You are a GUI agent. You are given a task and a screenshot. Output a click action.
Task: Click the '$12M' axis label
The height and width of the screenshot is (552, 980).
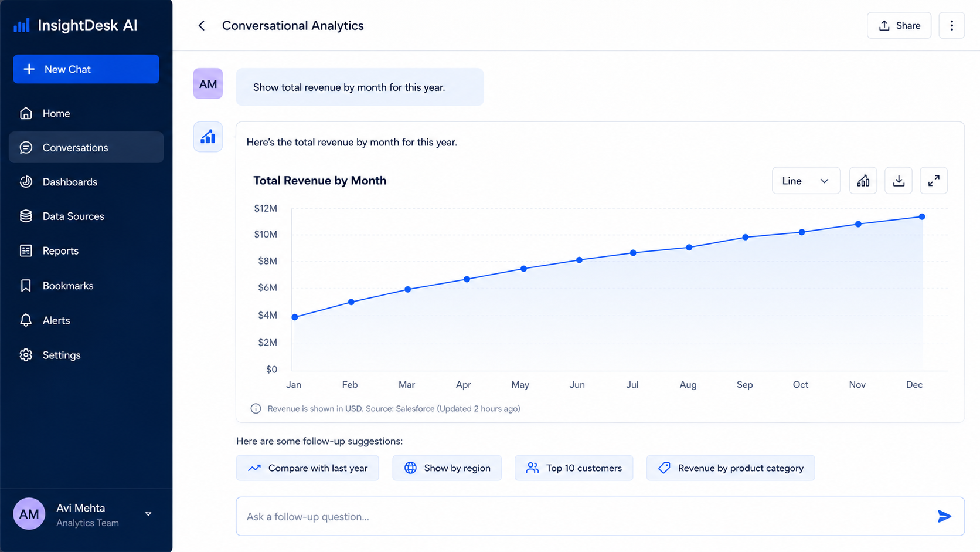tap(266, 208)
